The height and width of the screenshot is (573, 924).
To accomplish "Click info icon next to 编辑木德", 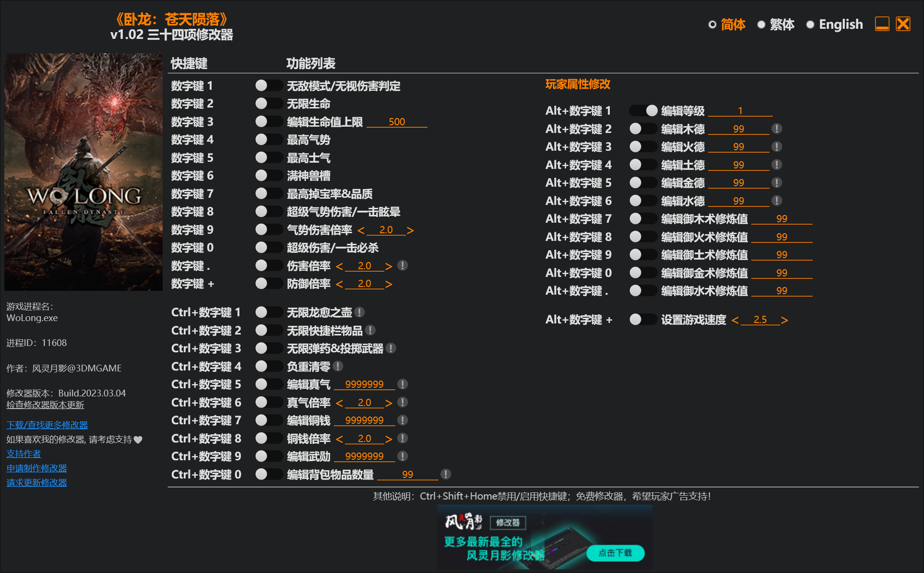I will (x=777, y=129).
